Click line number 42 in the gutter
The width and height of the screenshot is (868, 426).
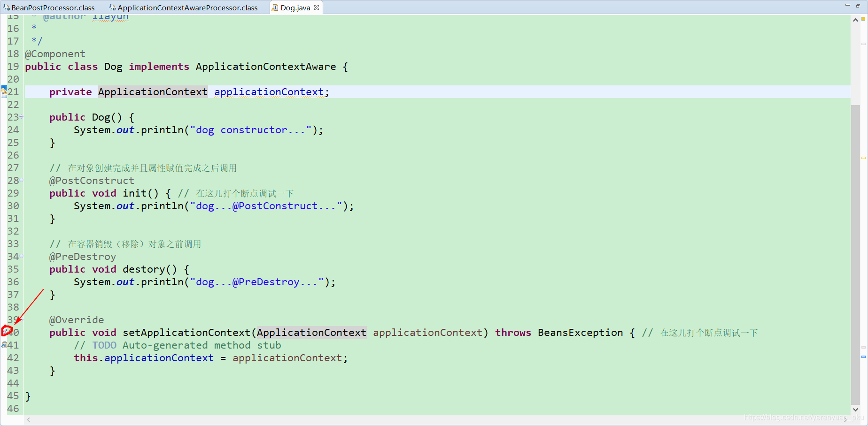click(x=13, y=358)
